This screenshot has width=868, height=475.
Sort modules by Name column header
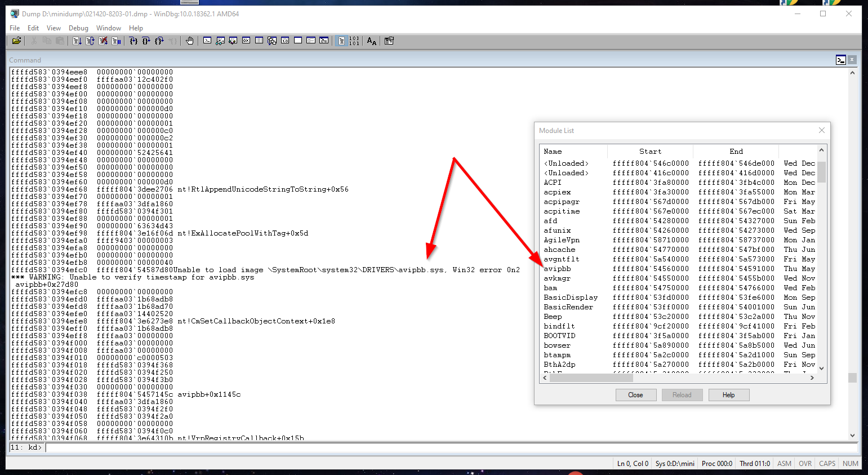tap(573, 151)
